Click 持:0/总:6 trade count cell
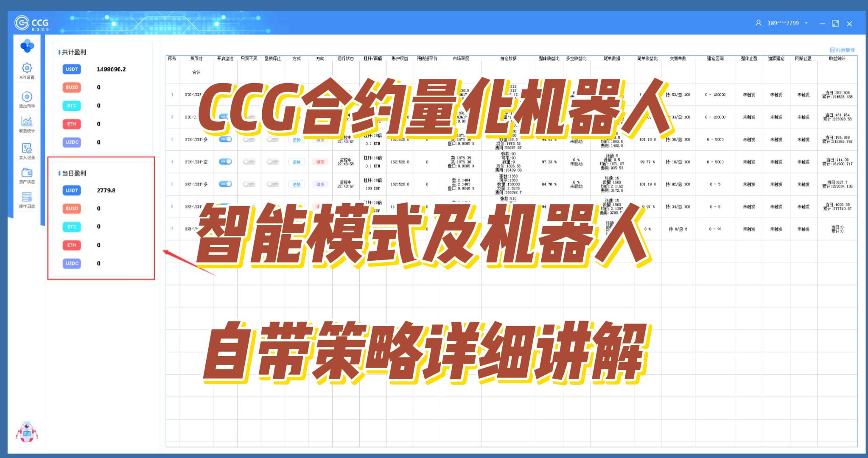This screenshot has height=458, width=868. point(678,229)
